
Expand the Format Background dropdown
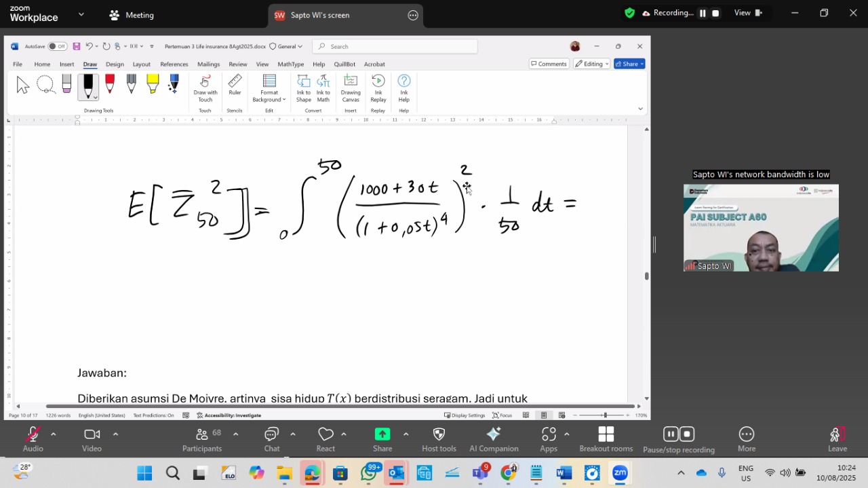269,88
